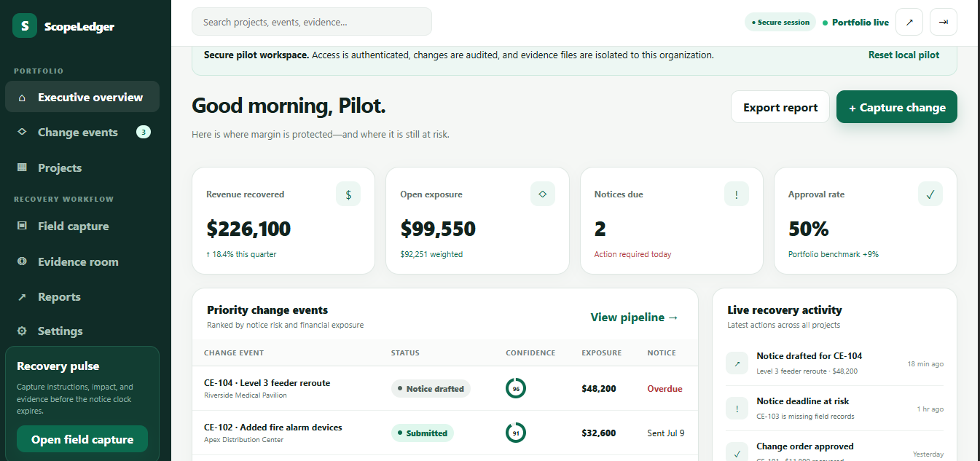Click the ScopeLedger S logo icon
Screen dimensions: 980x461
point(25,26)
